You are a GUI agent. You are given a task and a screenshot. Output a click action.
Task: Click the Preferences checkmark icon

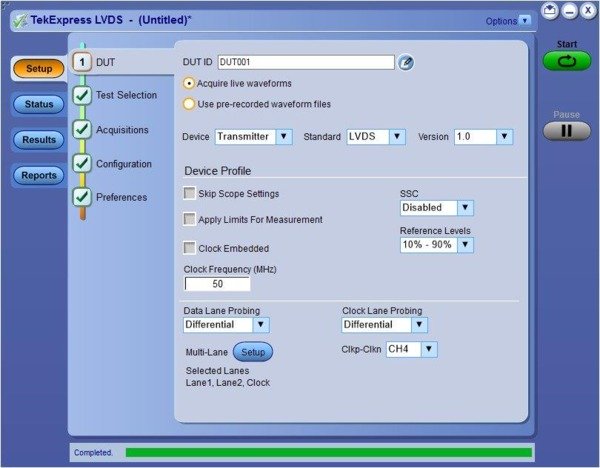82,197
